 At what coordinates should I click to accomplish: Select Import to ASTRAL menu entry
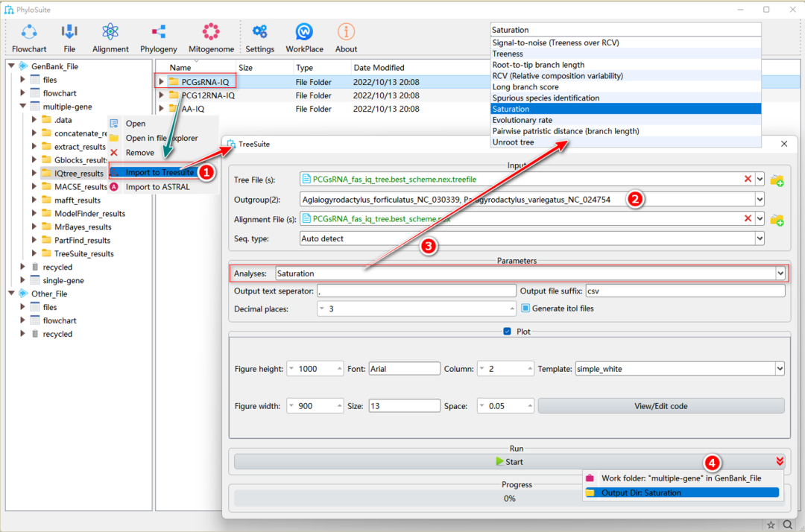(157, 187)
